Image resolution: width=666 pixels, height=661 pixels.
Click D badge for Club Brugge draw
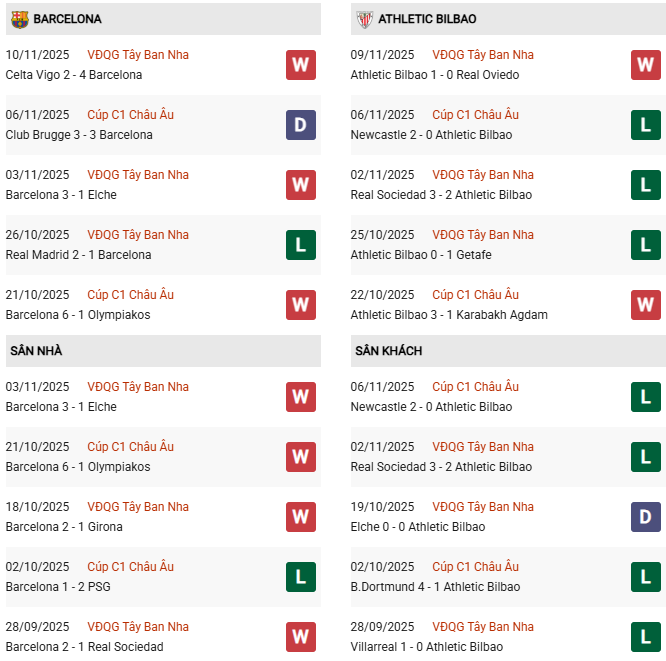tap(300, 125)
